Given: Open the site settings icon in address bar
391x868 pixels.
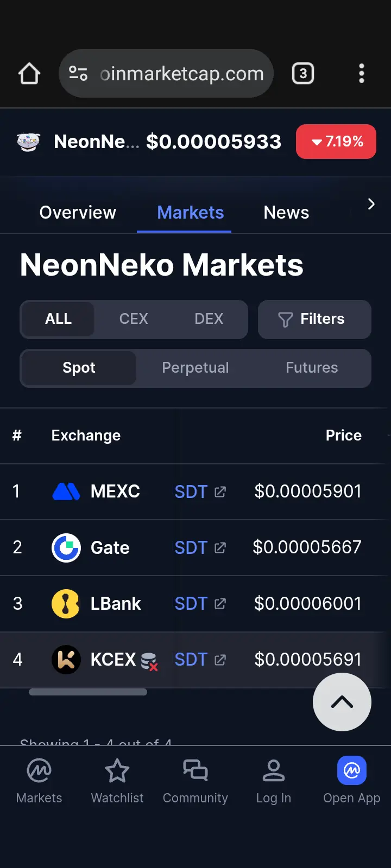Looking at the screenshot, I should pyautogui.click(x=78, y=73).
